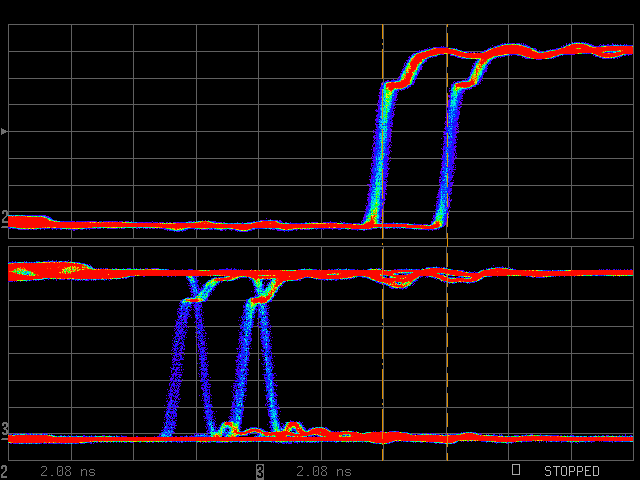Screen dimensions: 640x480
Task: Click the STOPPED acquisition status text
Action: pyautogui.click(x=572, y=471)
